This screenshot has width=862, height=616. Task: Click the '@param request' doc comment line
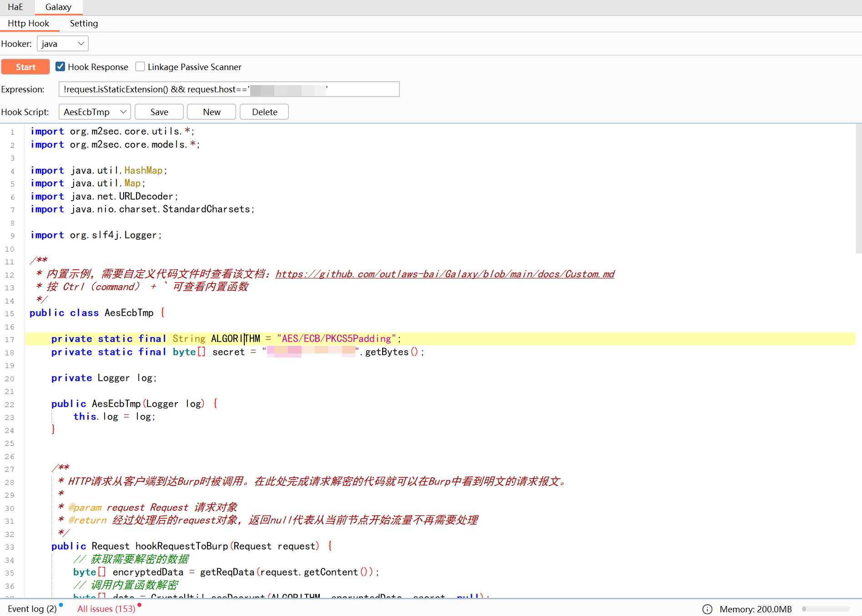(x=148, y=508)
